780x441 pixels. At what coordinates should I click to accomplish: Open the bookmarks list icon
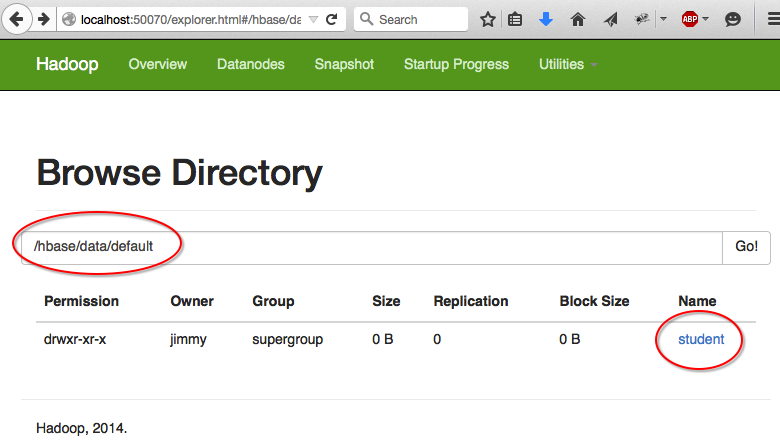click(515, 19)
